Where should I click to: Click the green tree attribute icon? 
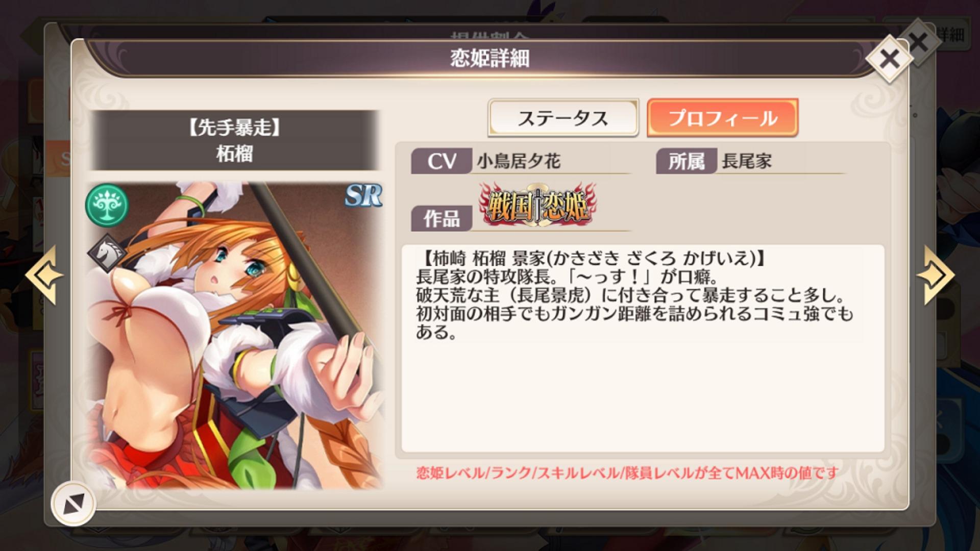tap(107, 205)
